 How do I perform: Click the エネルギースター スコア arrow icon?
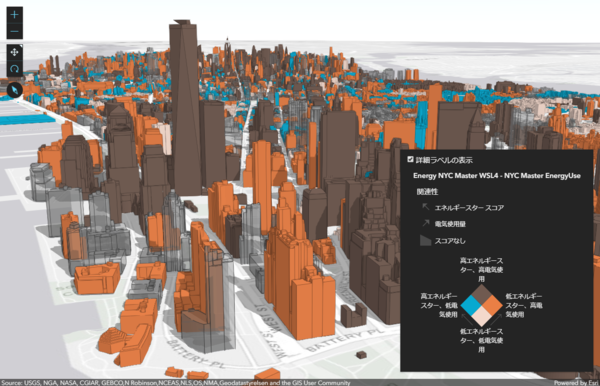coord(425,207)
